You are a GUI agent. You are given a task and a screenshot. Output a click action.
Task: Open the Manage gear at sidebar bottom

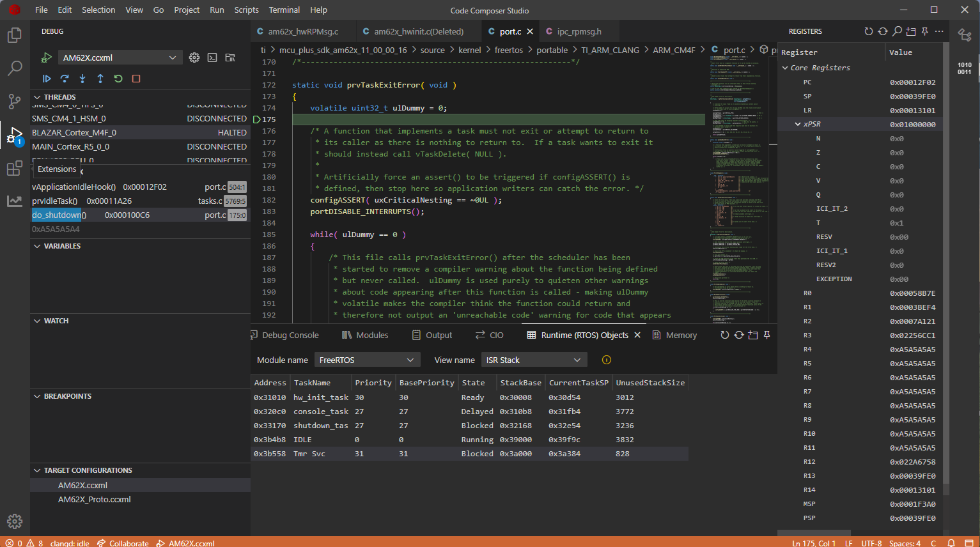[14, 521]
